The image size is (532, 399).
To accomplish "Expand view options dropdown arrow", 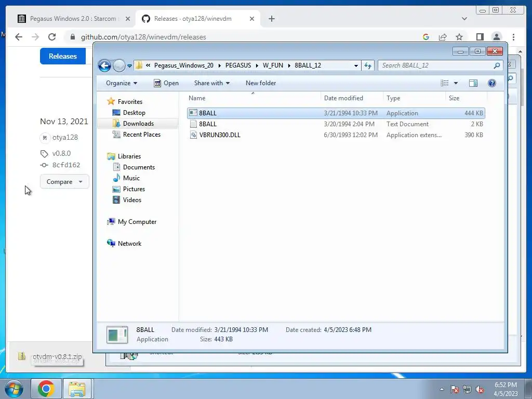I will point(456,83).
